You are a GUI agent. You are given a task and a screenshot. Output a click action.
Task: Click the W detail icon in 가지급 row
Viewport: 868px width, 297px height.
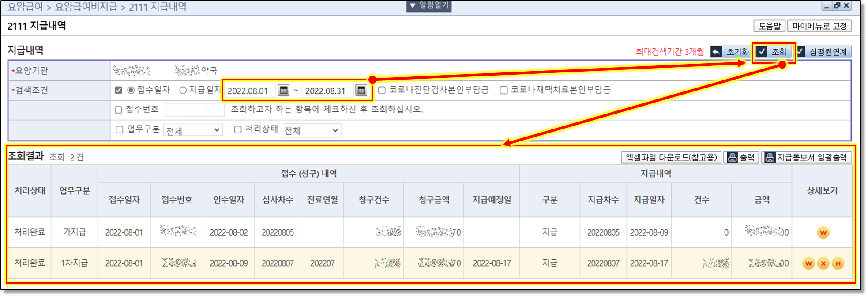click(823, 232)
